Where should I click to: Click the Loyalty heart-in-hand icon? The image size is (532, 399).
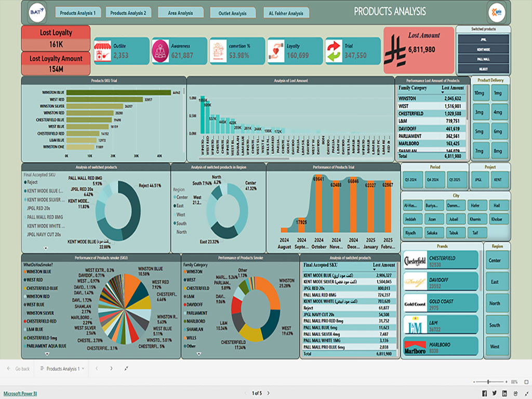point(276,51)
